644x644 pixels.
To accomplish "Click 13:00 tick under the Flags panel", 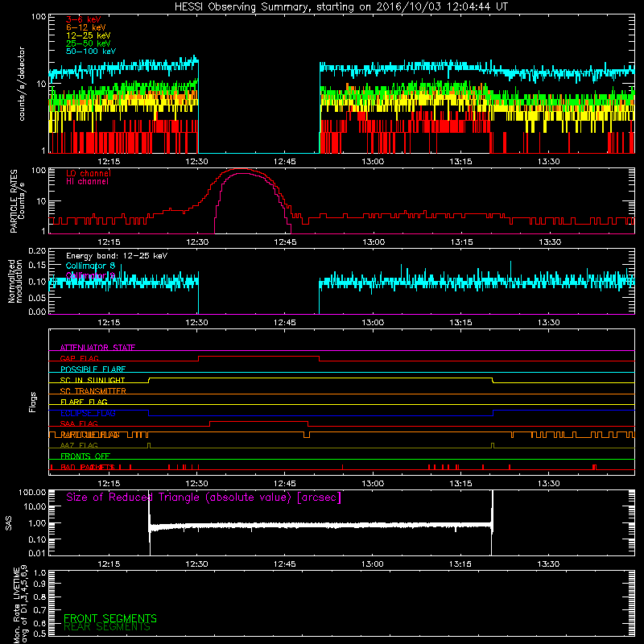I will pyautogui.click(x=373, y=484).
